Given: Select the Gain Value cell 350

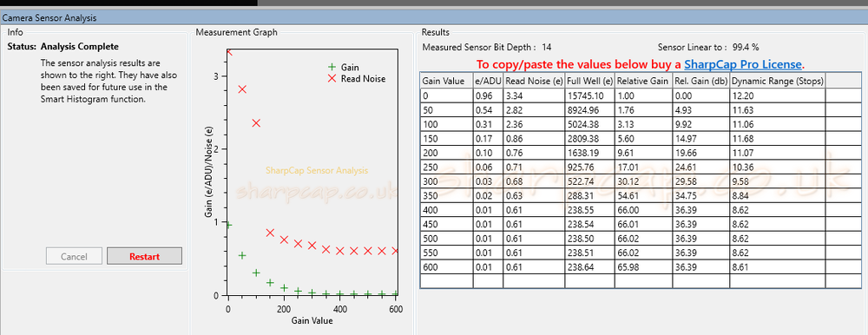Looking at the screenshot, I should [447, 196].
